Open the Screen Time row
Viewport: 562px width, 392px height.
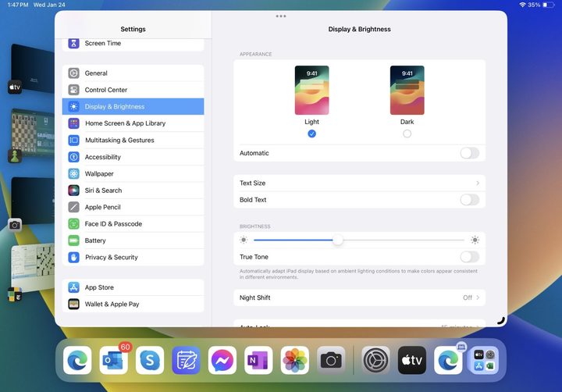point(133,45)
